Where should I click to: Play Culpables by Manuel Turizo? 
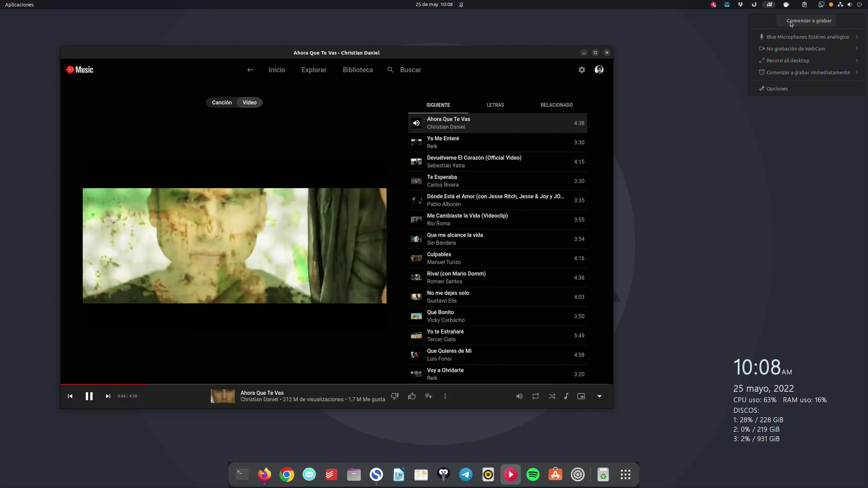(x=498, y=258)
